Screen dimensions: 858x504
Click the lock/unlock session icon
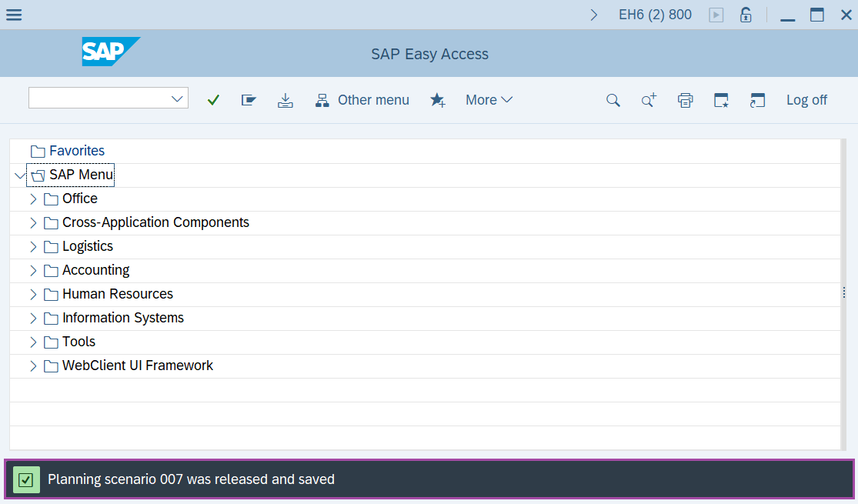tap(746, 15)
